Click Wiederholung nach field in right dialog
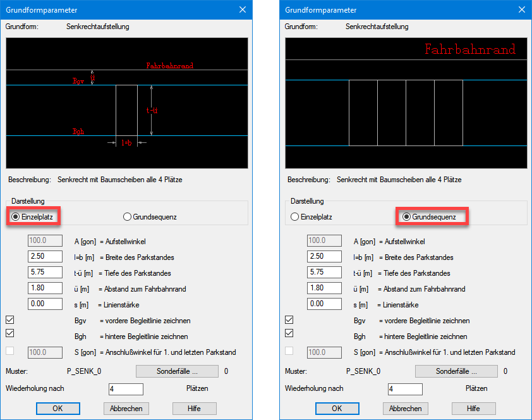 [405, 389]
